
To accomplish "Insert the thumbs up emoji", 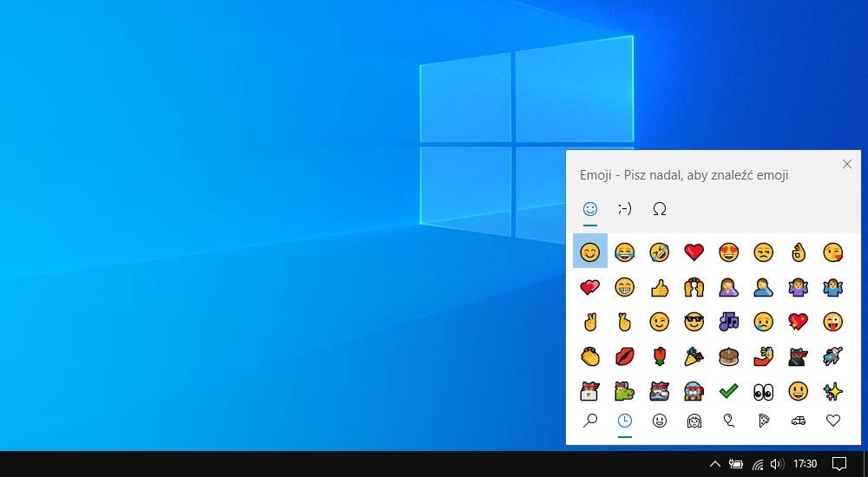I will pyautogui.click(x=660, y=287).
